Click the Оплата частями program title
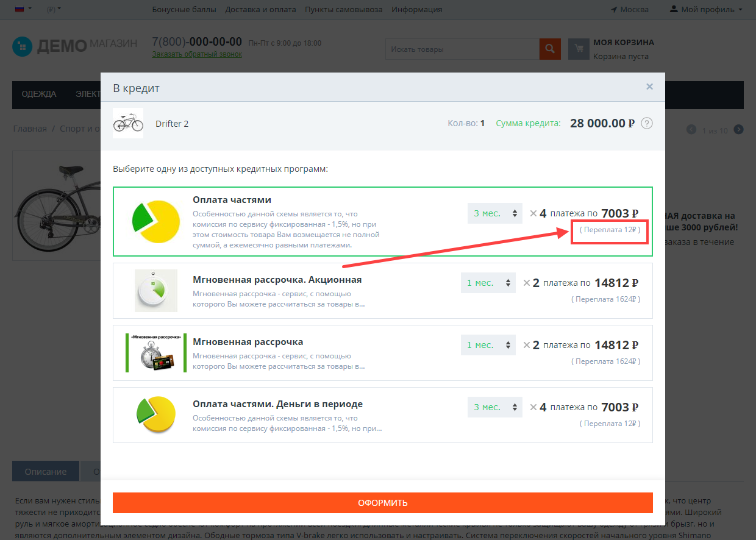 coord(232,200)
